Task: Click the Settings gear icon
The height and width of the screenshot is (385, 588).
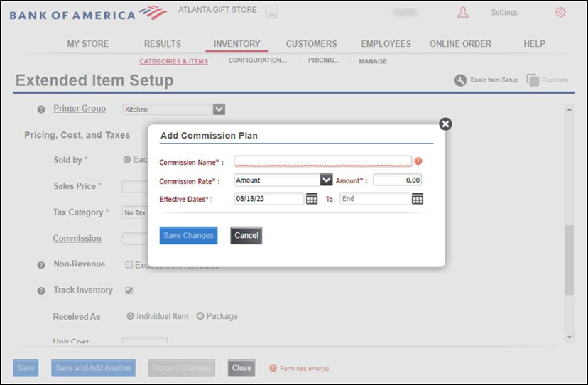Action: 560,12
